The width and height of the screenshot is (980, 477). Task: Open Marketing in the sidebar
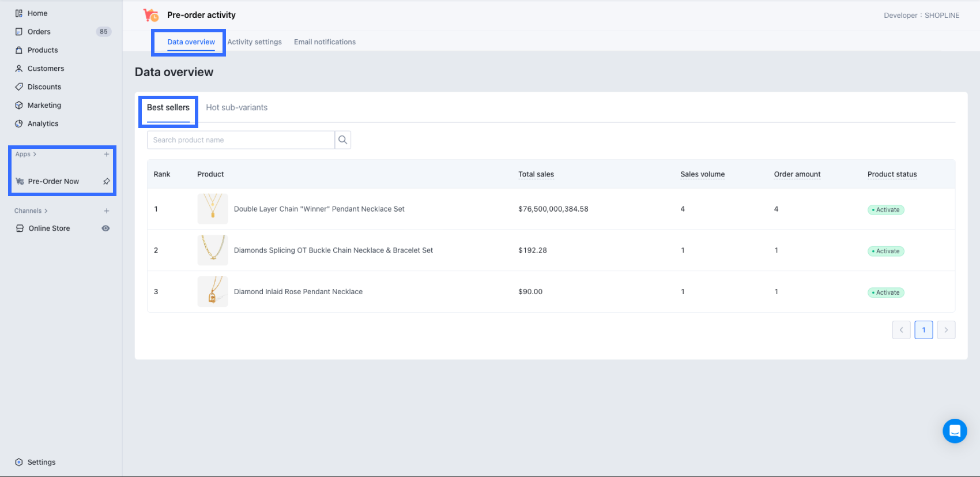tap(44, 105)
